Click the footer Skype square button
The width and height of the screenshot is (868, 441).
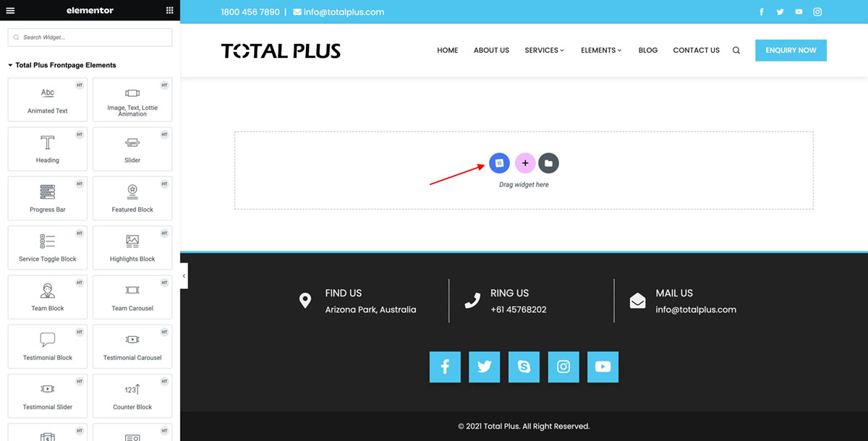524,367
